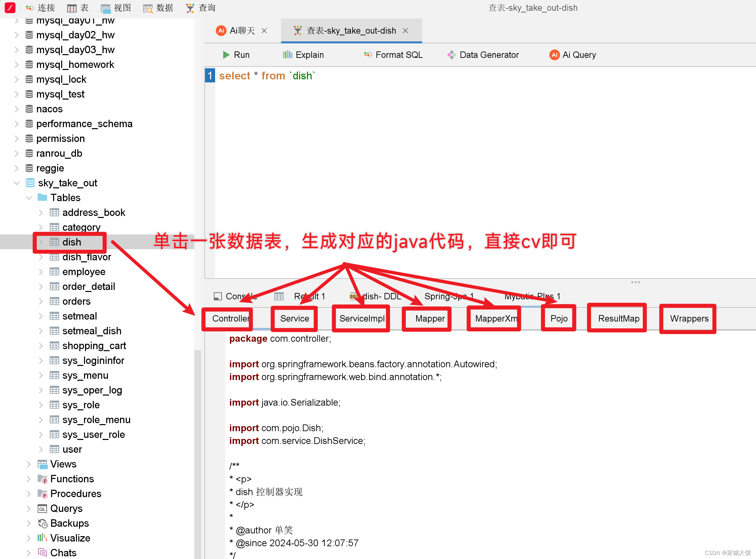Image resolution: width=756 pixels, height=559 pixels.
Task: Expand the employee table node
Action: point(41,271)
